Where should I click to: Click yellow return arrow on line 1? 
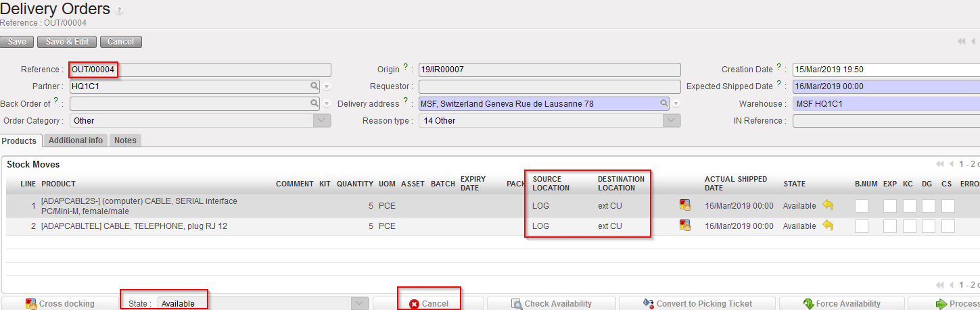tap(828, 205)
